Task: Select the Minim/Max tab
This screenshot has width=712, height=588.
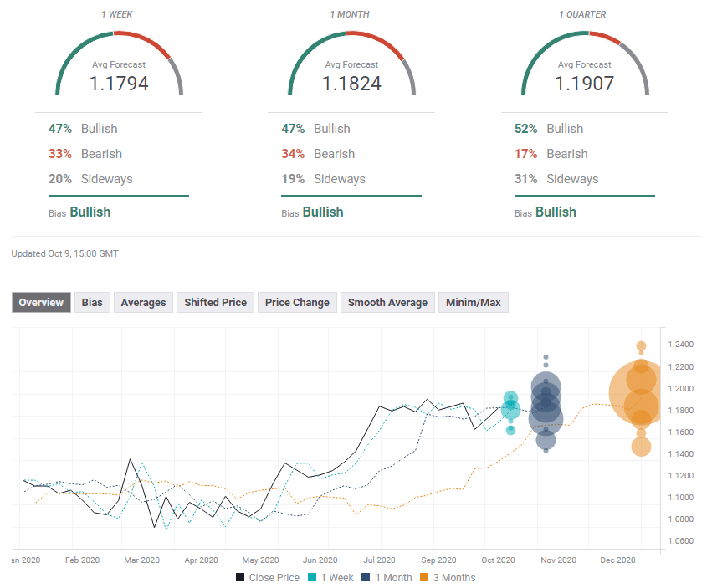Action: point(473,303)
